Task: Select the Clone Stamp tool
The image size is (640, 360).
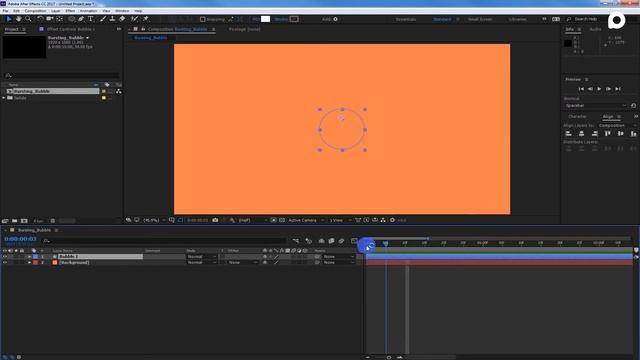Action: 112,19
